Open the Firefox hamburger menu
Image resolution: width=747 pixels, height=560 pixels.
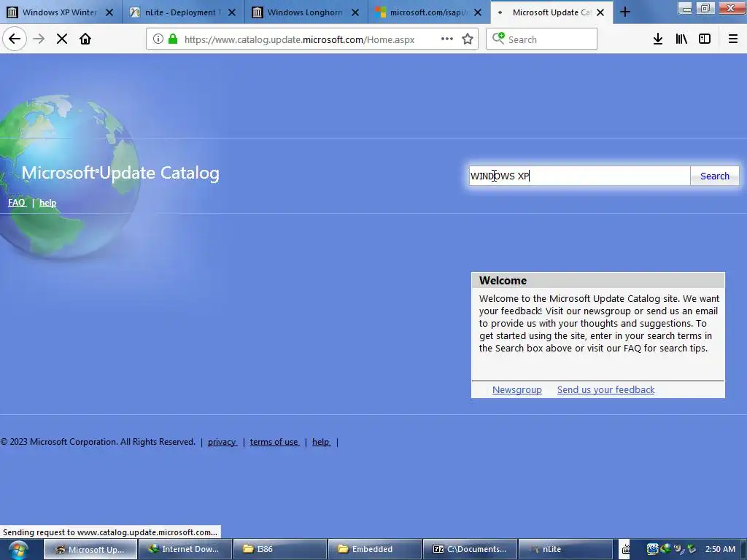[x=733, y=39]
